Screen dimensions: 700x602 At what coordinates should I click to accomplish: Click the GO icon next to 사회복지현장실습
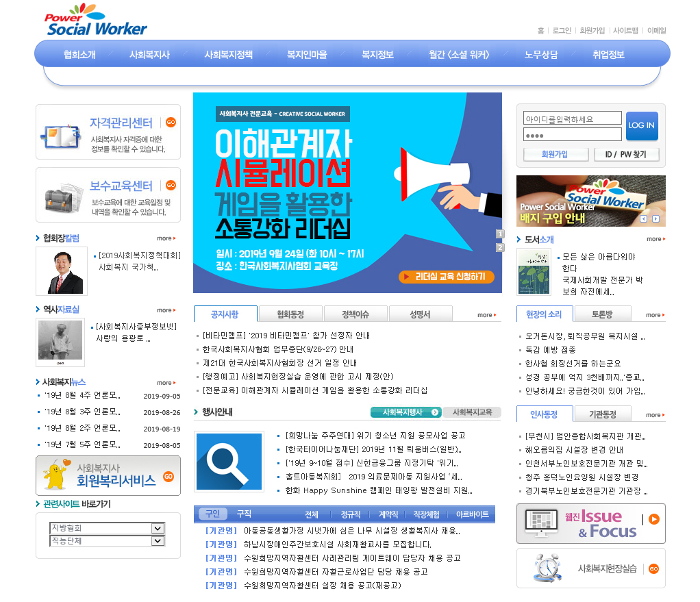(x=653, y=568)
